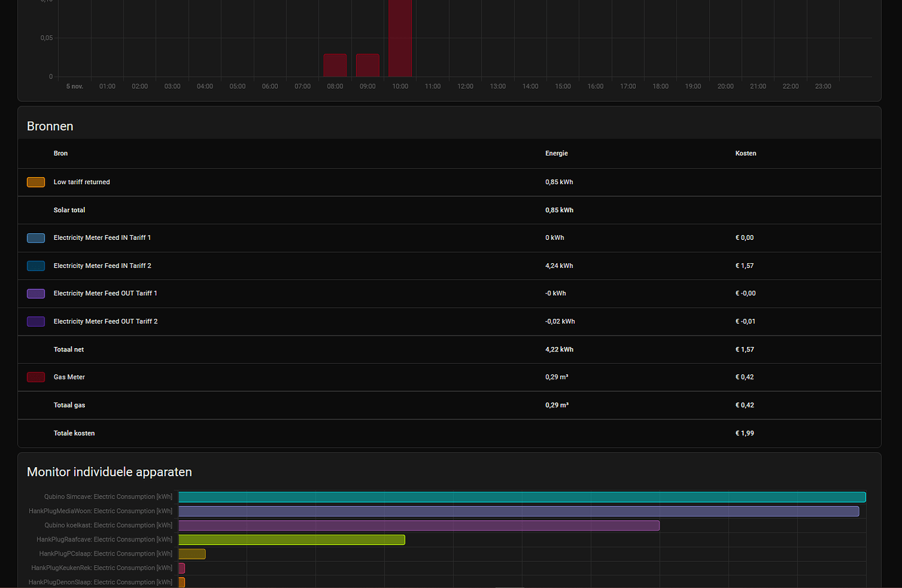Image resolution: width=902 pixels, height=588 pixels.
Task: Click the Feed IN Tariff 1 color swatch
Action: 36,238
